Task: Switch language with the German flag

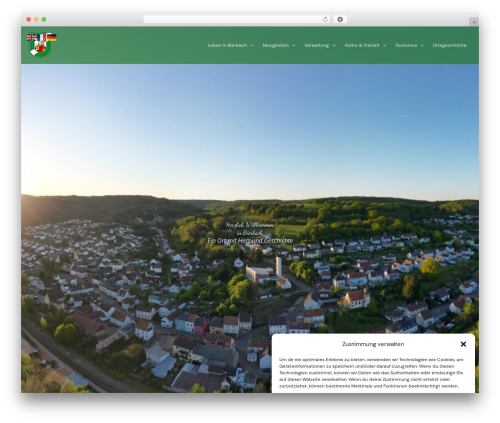Action: [52, 37]
